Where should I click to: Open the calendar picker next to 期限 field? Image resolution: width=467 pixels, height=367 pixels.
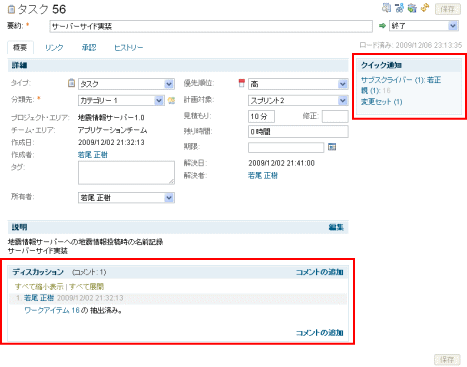pos(332,147)
